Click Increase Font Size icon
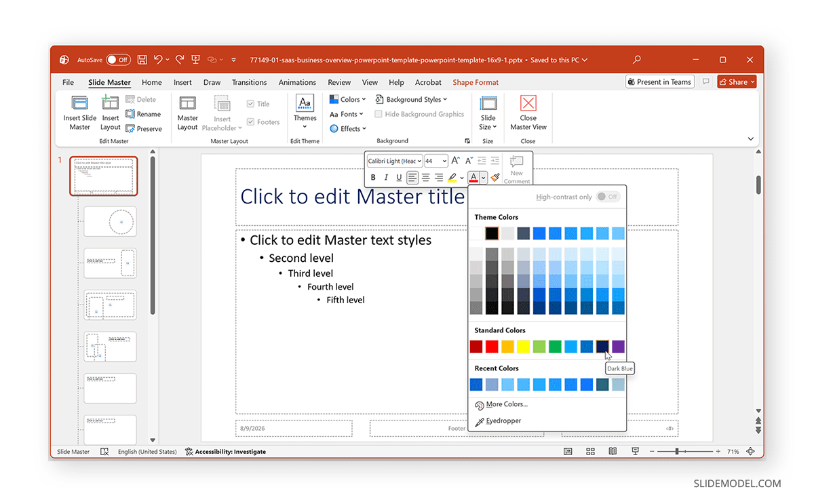Image resolution: width=814 pixels, height=504 pixels. [x=456, y=161]
